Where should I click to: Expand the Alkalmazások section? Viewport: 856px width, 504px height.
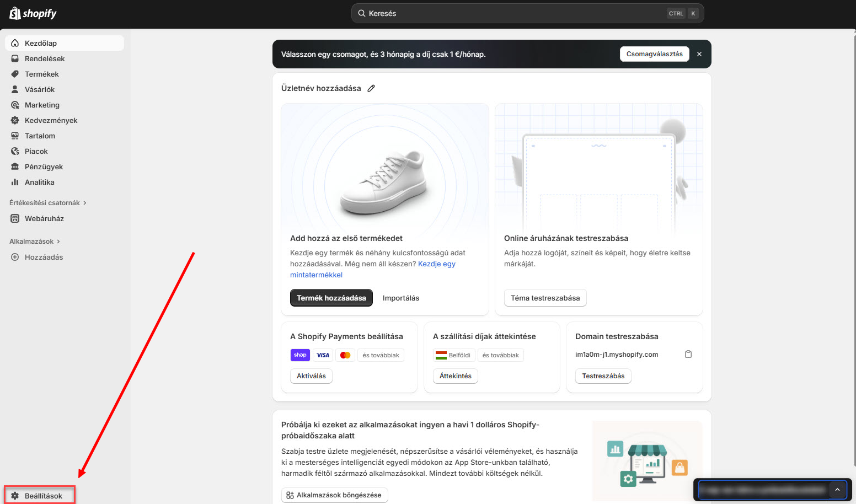(35, 242)
